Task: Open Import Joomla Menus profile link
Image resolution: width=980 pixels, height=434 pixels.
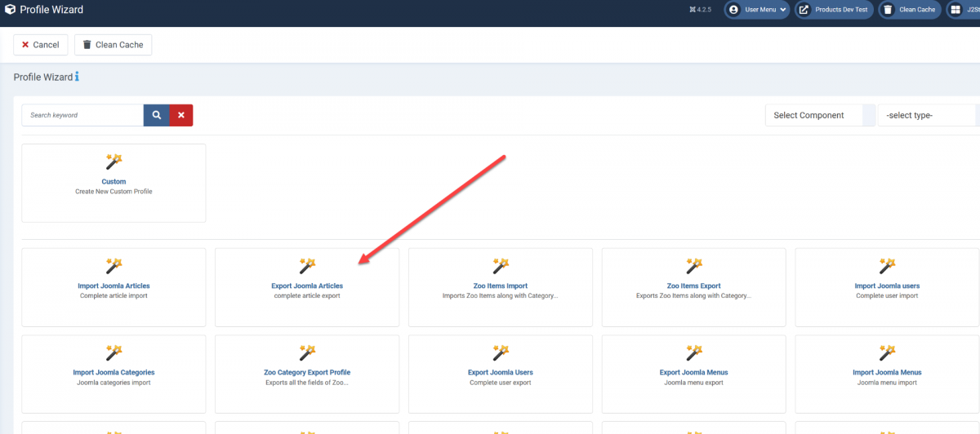Action: click(x=887, y=373)
